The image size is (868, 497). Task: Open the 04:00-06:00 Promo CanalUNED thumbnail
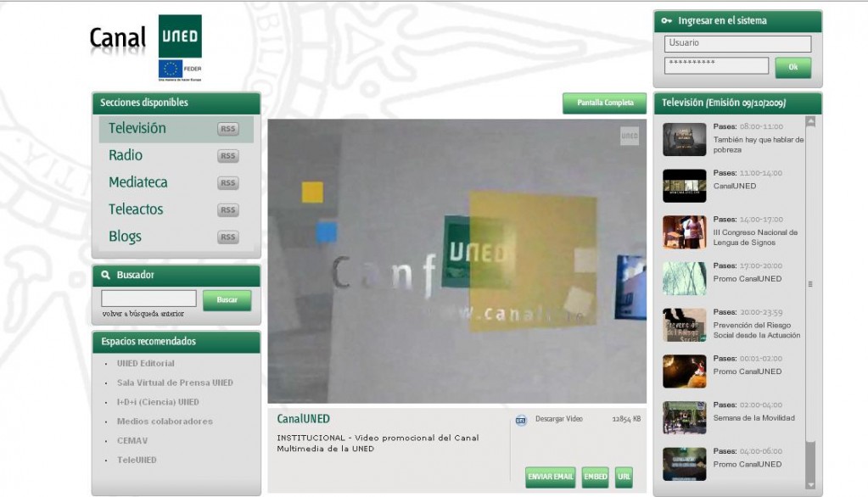pos(685,464)
